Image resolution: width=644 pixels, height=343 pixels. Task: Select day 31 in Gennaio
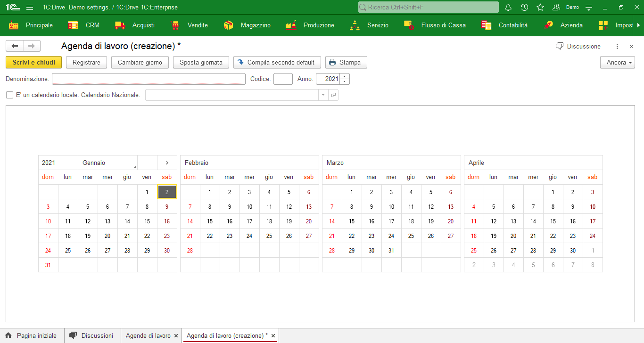(x=48, y=265)
